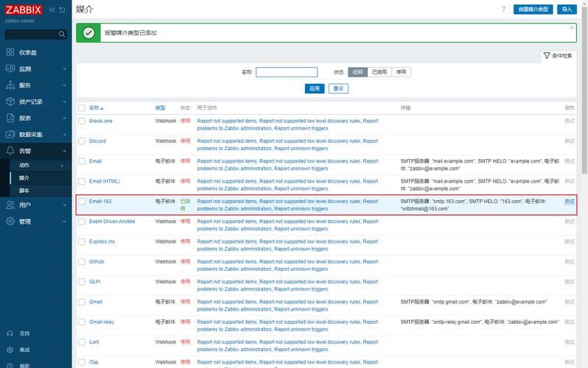Expand the 报表 menu chevron
588x368 pixels.
(x=64, y=118)
